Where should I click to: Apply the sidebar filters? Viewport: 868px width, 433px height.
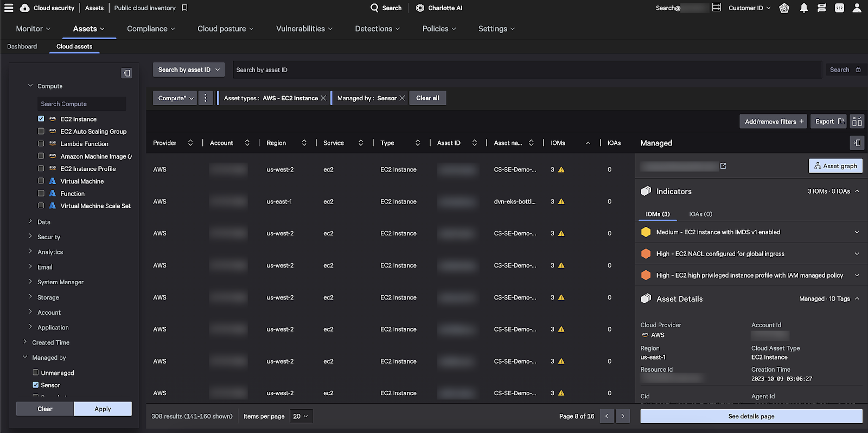pos(103,409)
